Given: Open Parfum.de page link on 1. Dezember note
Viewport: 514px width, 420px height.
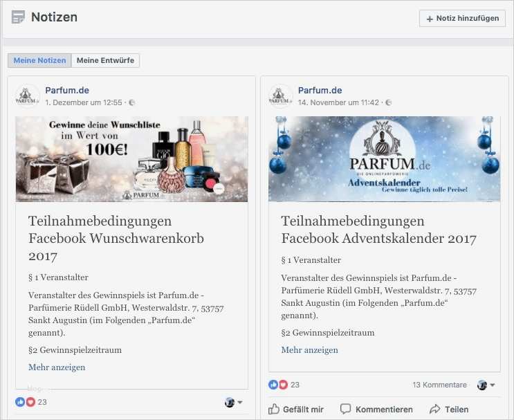Looking at the screenshot, I should coord(67,90).
